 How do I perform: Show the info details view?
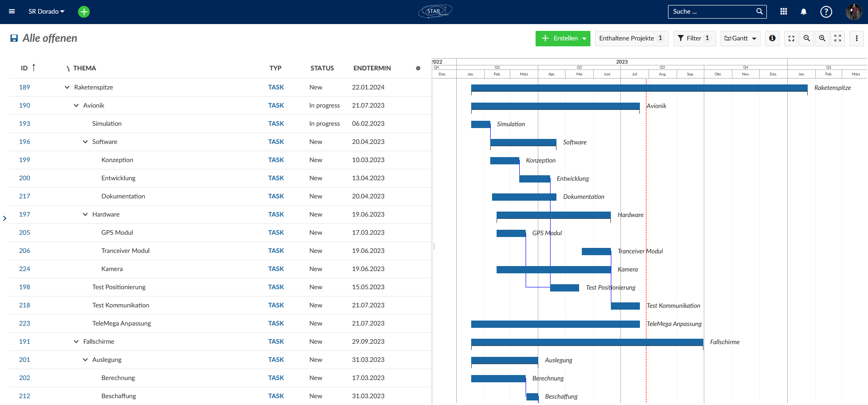coord(772,39)
